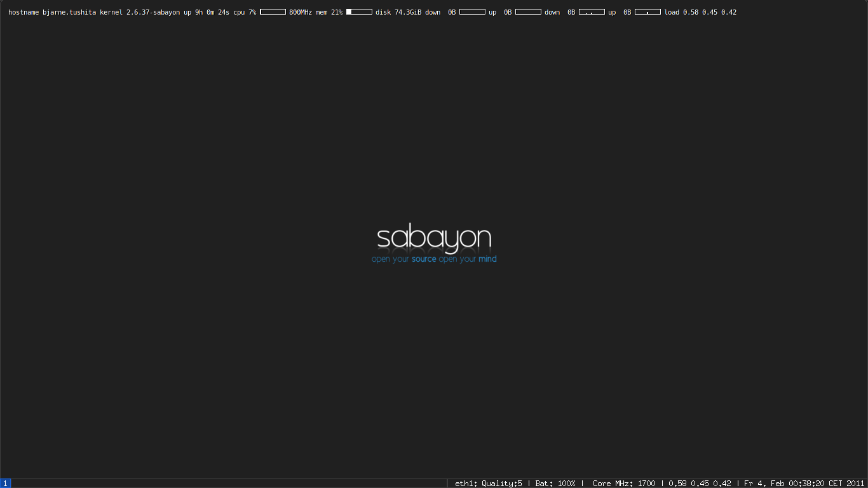Viewport: 868px width, 488px height.
Task: Click the Bat: 100% status entry
Action: [555, 484]
